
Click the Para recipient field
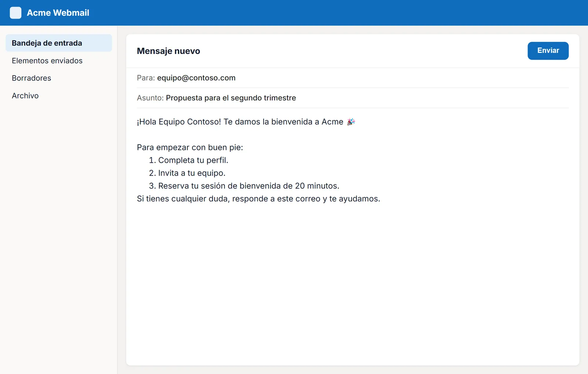352,78
